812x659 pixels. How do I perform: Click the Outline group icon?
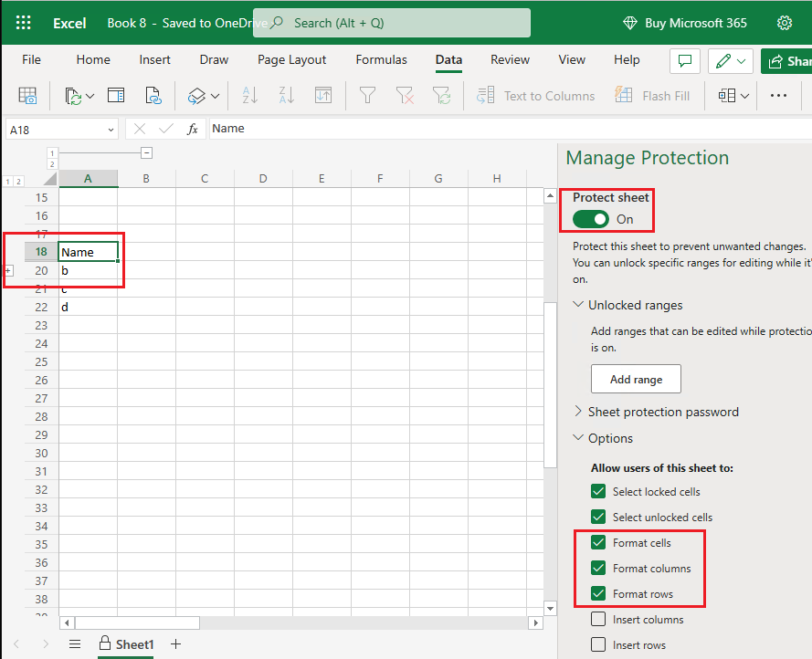pos(726,96)
